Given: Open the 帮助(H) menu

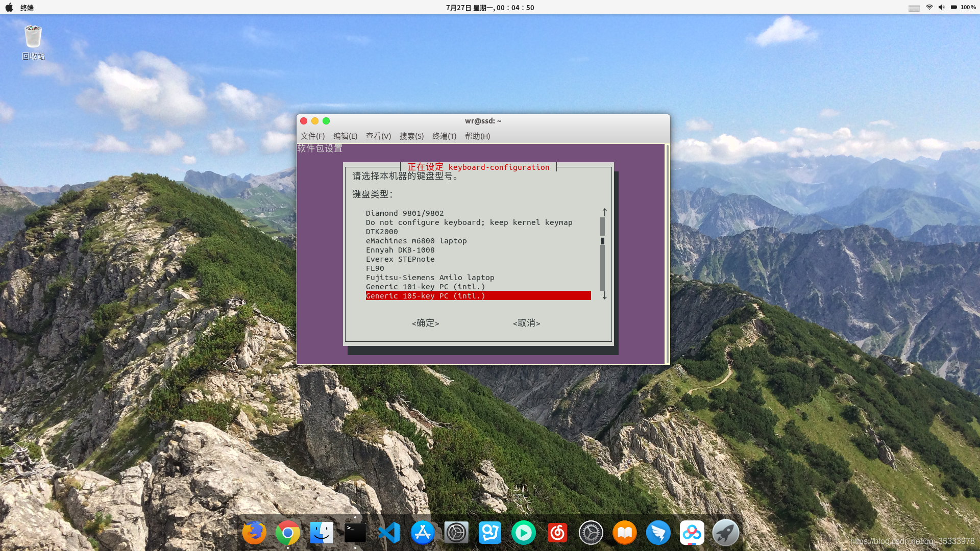Looking at the screenshot, I should (x=477, y=136).
